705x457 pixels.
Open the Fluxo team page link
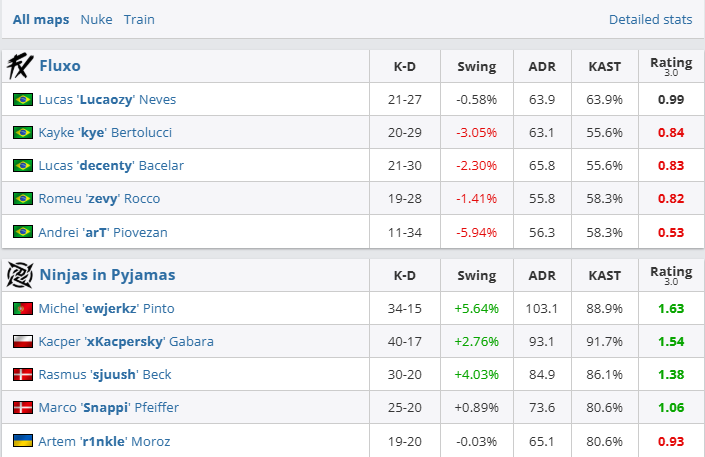click(x=60, y=67)
